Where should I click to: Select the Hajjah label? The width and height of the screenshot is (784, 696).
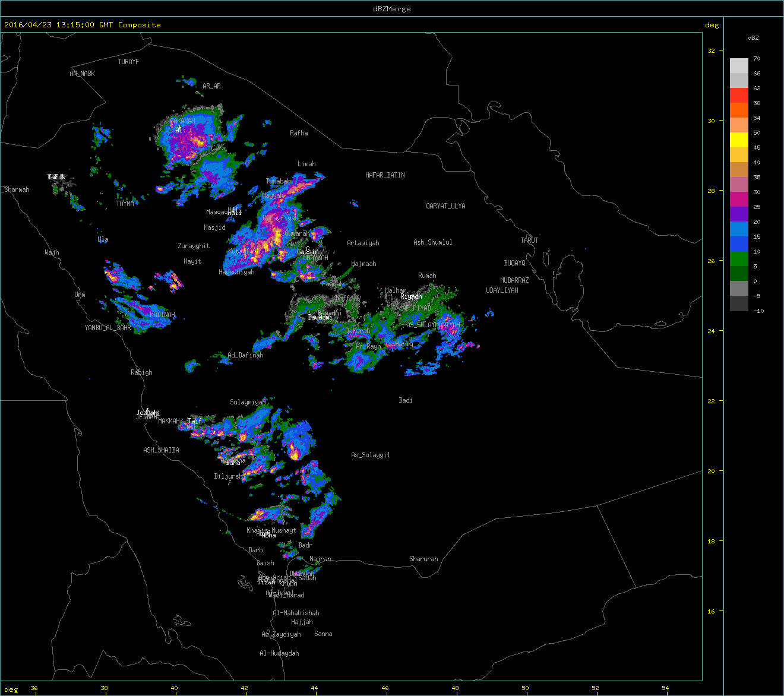(x=302, y=622)
